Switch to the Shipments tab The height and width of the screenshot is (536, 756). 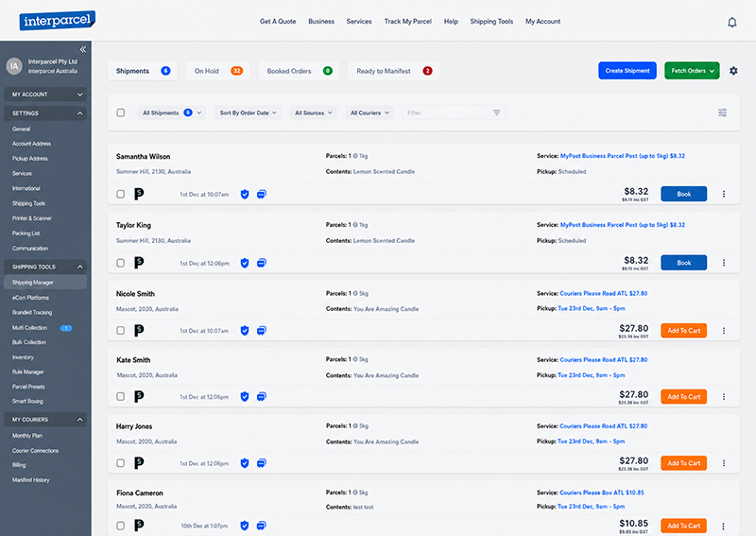[x=143, y=71]
